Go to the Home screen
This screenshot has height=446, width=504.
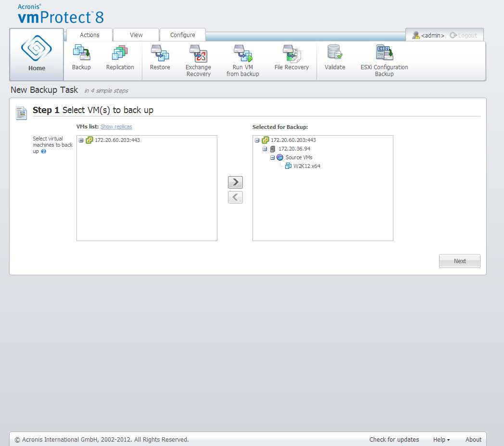[x=37, y=54]
